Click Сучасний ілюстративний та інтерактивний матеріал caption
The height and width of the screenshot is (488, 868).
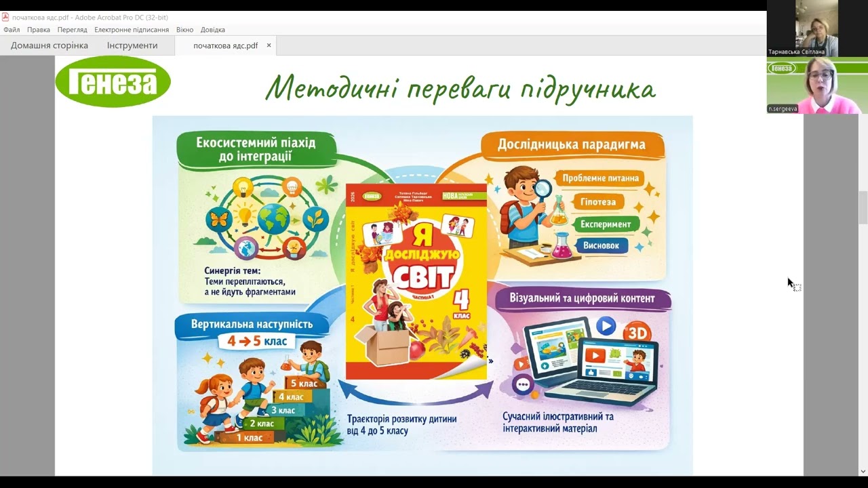(558, 422)
